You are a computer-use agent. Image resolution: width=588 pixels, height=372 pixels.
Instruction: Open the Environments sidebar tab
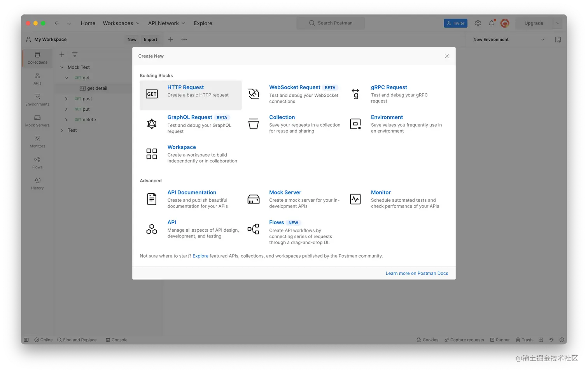coord(37,100)
